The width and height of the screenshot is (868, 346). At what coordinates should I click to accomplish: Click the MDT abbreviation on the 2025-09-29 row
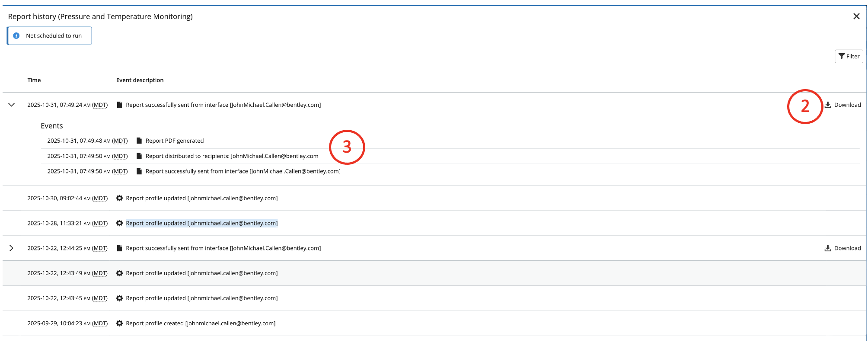pos(100,324)
